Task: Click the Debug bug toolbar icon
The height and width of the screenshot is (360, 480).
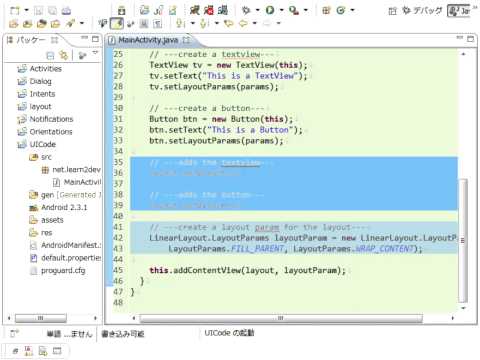Action: pos(246,11)
